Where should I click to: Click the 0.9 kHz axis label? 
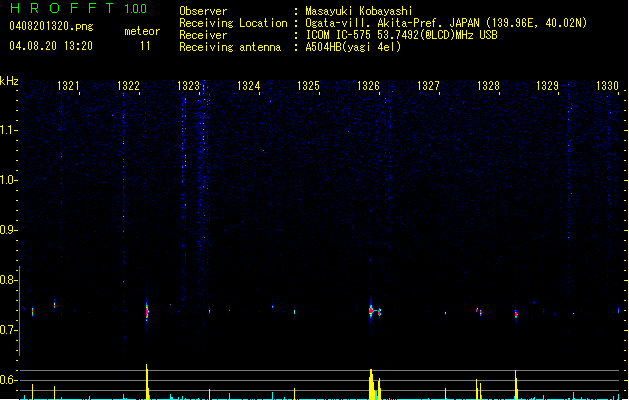[8, 230]
